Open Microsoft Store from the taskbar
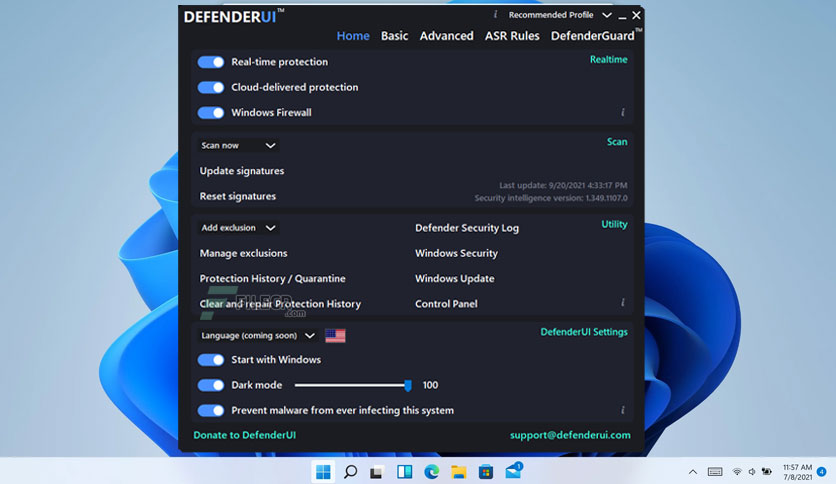Viewport: 836px width, 484px height. pos(486,471)
